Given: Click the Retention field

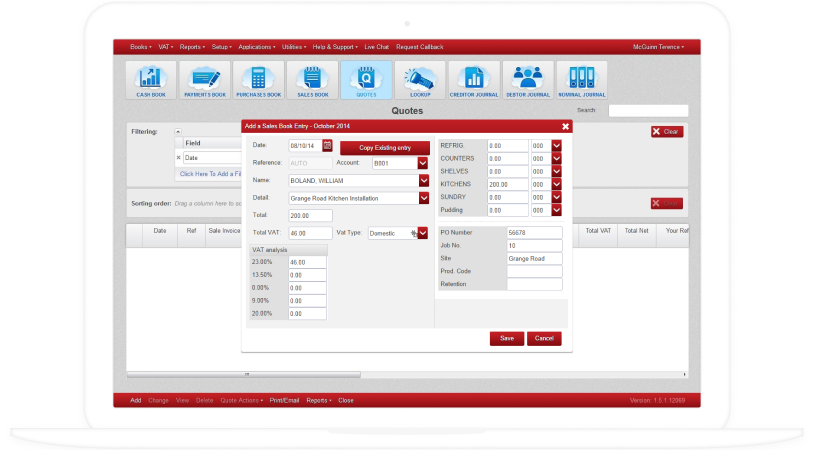Looking at the screenshot, I should (534, 284).
